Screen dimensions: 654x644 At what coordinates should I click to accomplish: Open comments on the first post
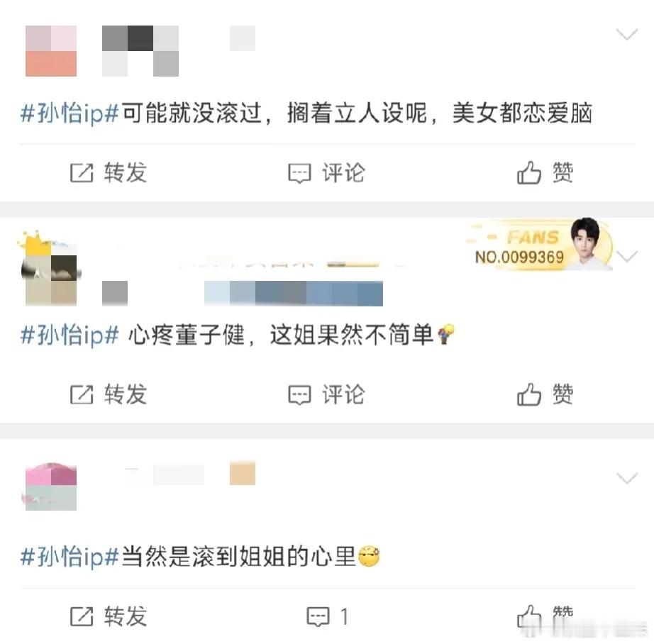point(326,172)
